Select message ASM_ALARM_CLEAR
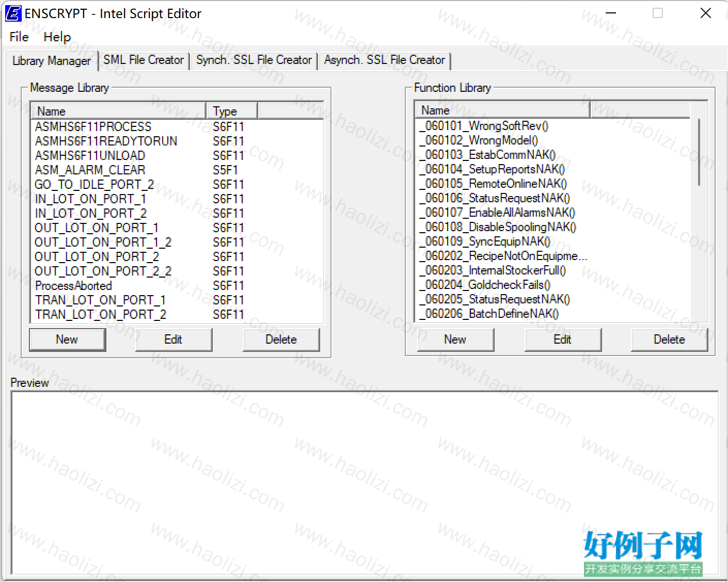The height and width of the screenshot is (582, 728). pos(90,170)
